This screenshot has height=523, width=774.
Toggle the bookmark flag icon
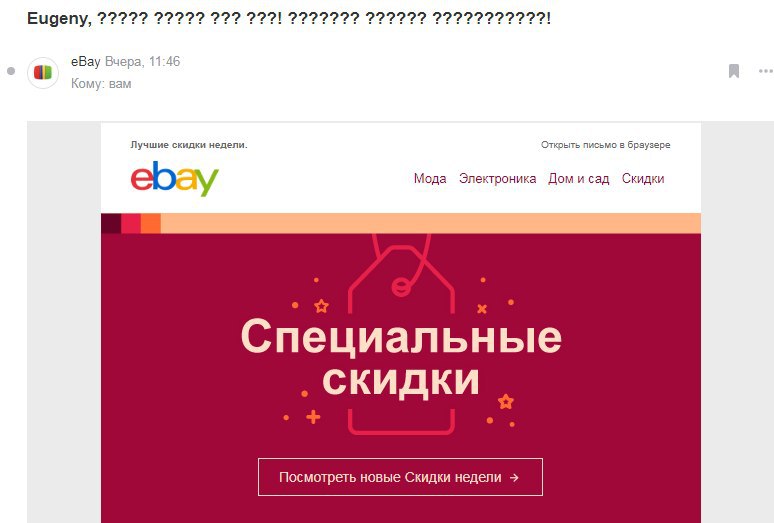pyautogui.click(x=734, y=71)
